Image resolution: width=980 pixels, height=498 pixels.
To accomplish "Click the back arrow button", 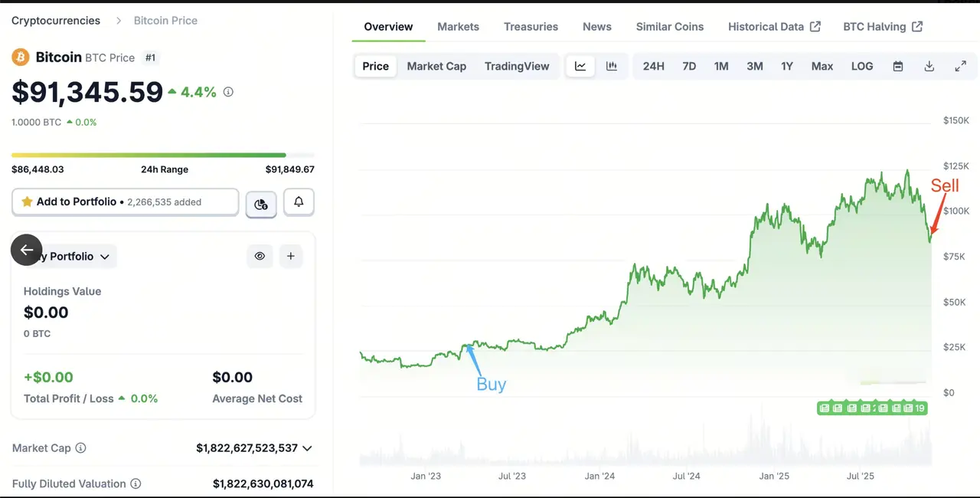I will pos(27,250).
